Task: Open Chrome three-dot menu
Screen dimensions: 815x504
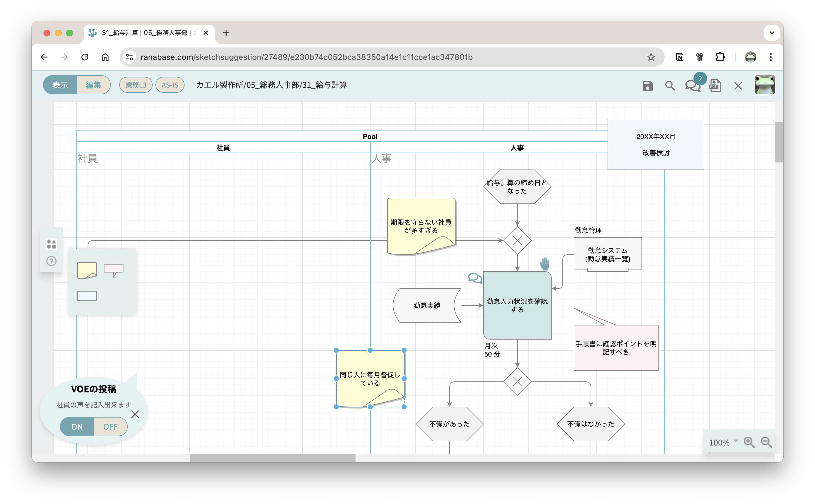Action: click(x=771, y=57)
